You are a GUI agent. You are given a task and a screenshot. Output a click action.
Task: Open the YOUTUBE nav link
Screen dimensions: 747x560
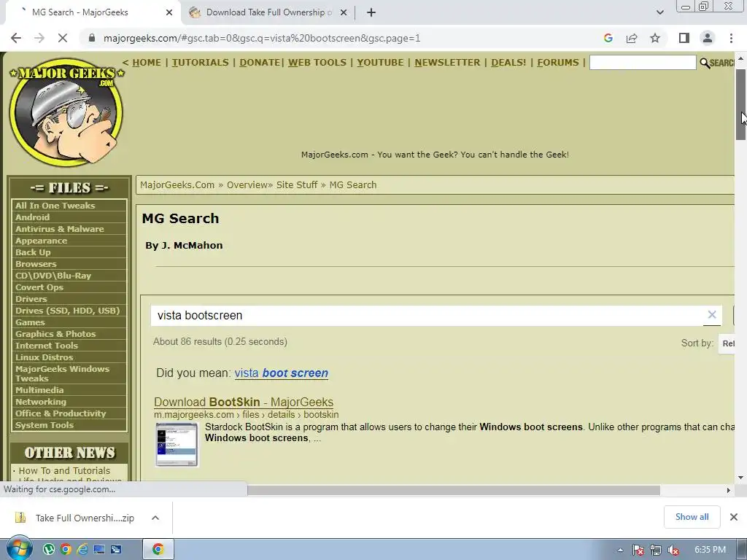[380, 63]
